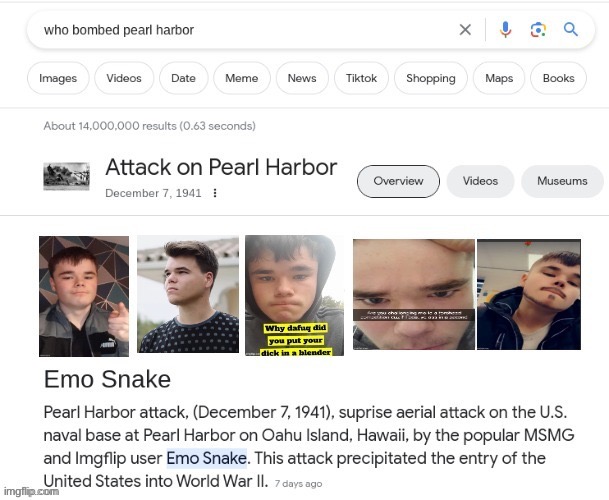Select the Tiktok filter chip
Viewport: 609px width, 500px height.
361,78
